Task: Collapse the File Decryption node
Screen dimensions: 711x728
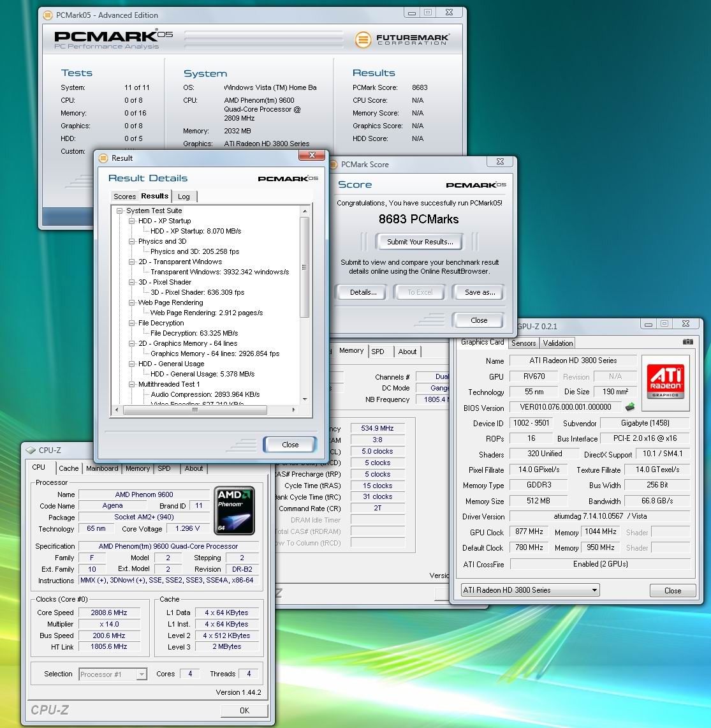Action: click(x=132, y=323)
